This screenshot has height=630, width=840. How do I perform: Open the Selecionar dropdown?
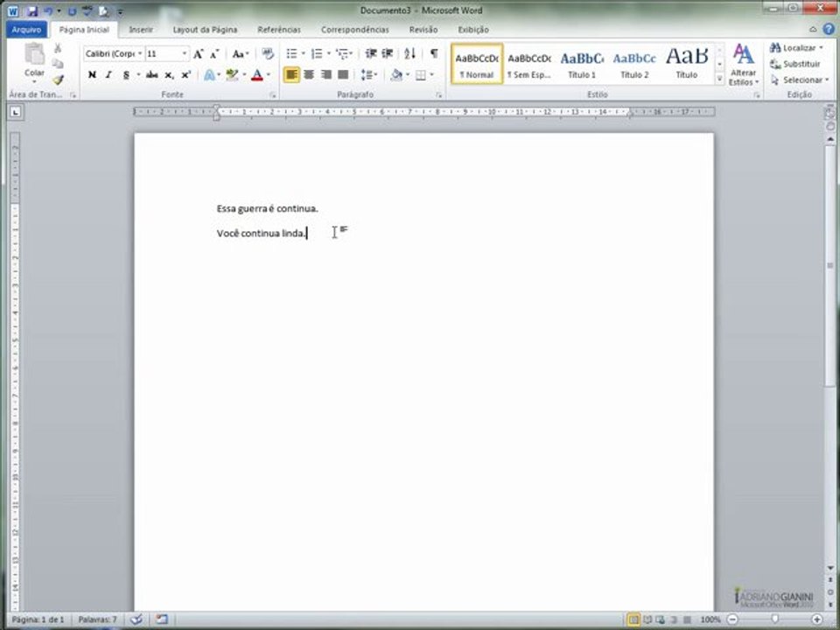point(800,80)
